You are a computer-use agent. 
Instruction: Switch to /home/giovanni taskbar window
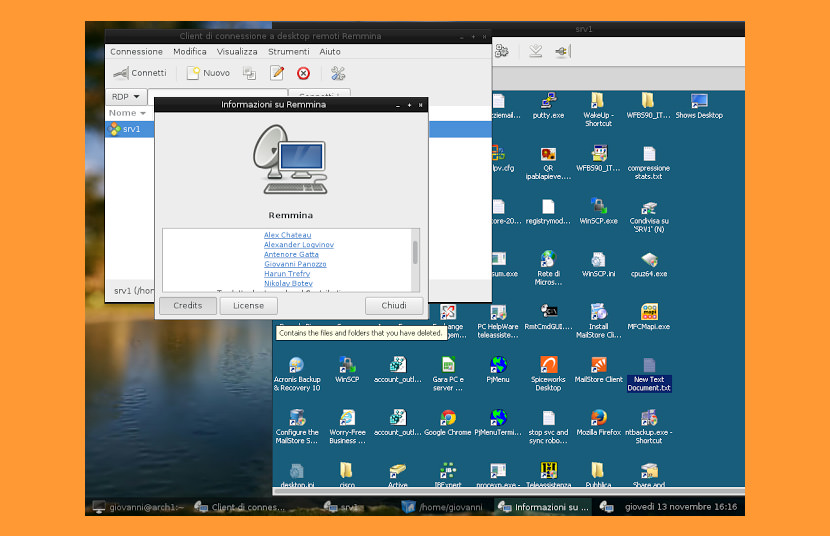[x=443, y=507]
